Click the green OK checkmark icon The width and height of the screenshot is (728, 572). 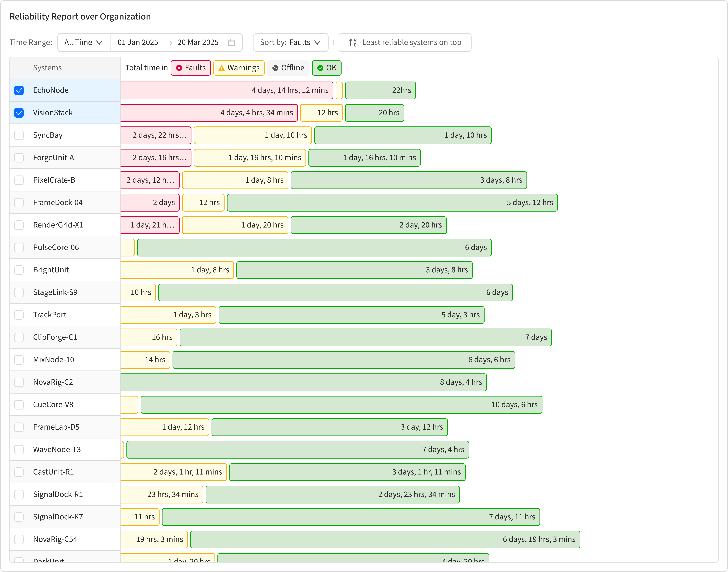[320, 68]
